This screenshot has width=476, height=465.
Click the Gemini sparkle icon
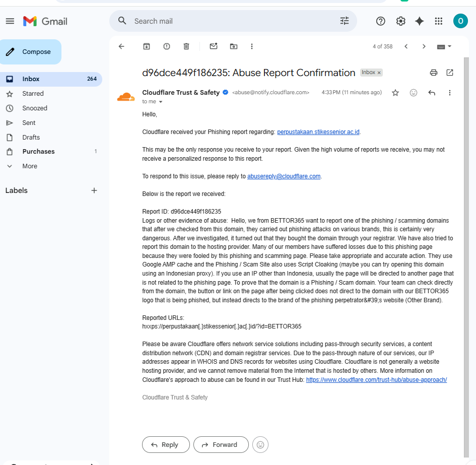click(419, 21)
